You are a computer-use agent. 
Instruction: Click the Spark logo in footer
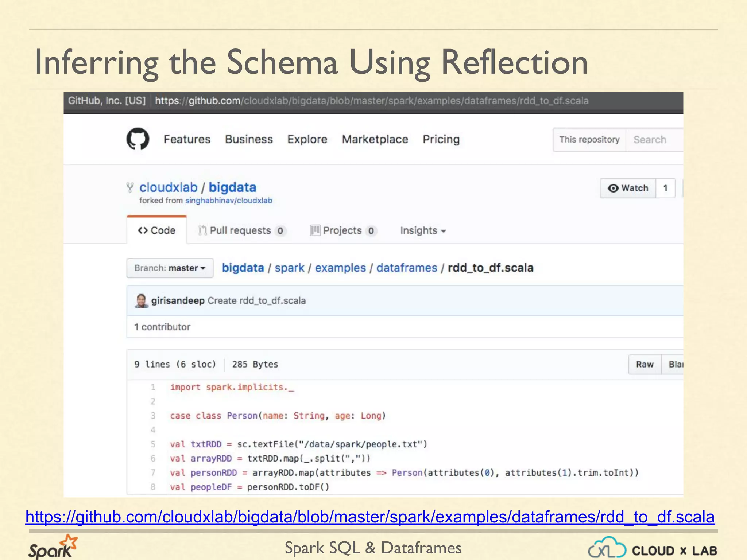53,547
